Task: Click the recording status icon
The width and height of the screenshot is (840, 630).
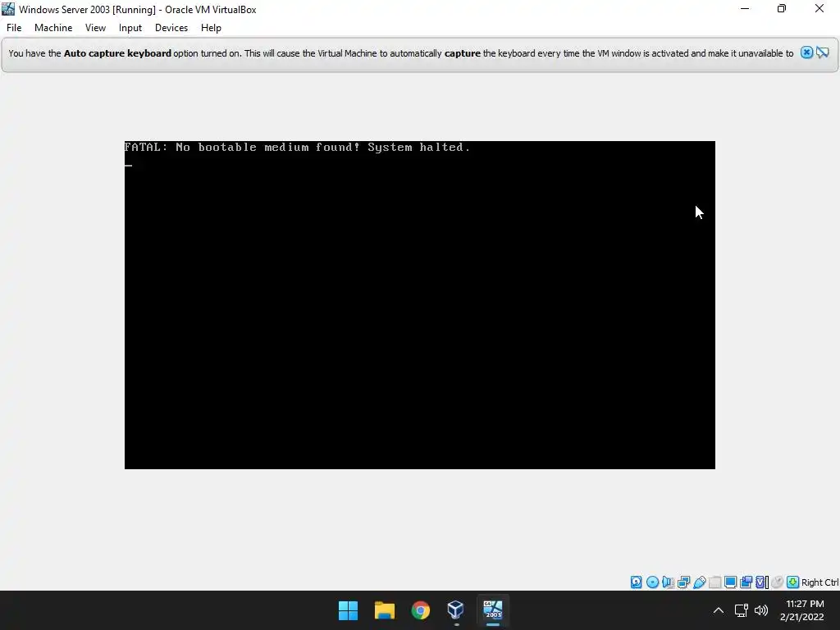Action: [746, 582]
